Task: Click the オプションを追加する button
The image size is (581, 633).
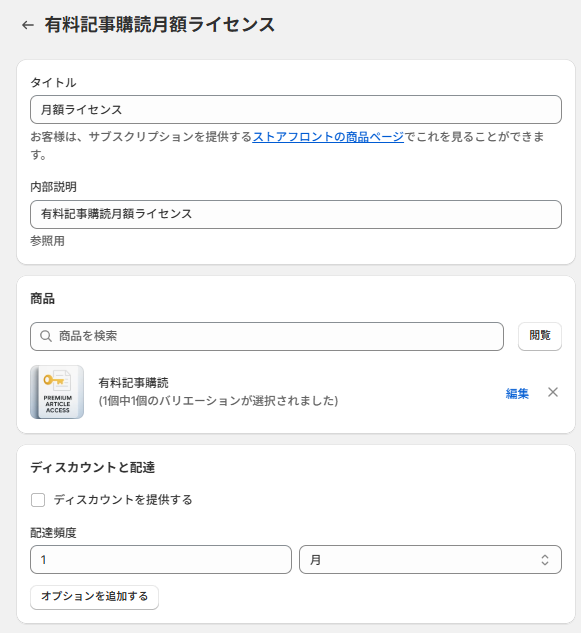Action: [x=94, y=597]
